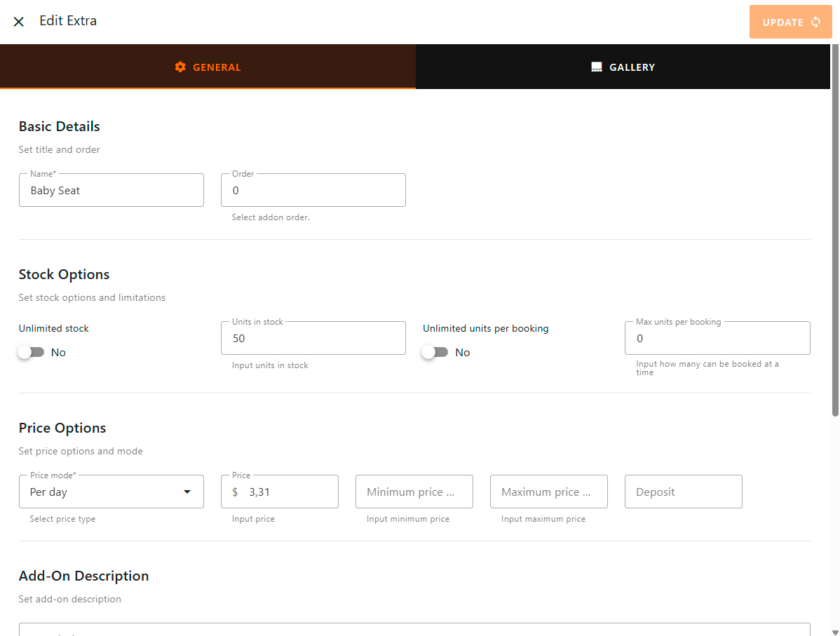Viewport: 840px width, 636px height.
Task: Click the 'Input maximum price' hint text
Action: [543, 519]
